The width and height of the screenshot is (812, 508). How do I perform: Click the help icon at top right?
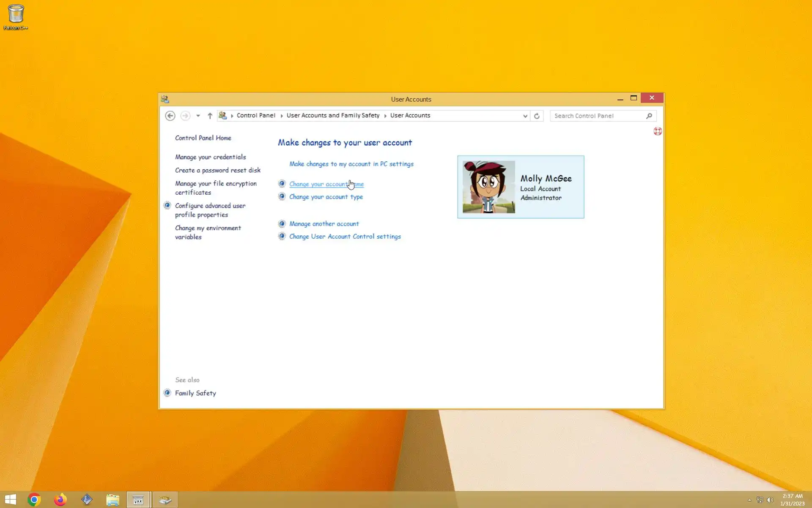pos(657,131)
